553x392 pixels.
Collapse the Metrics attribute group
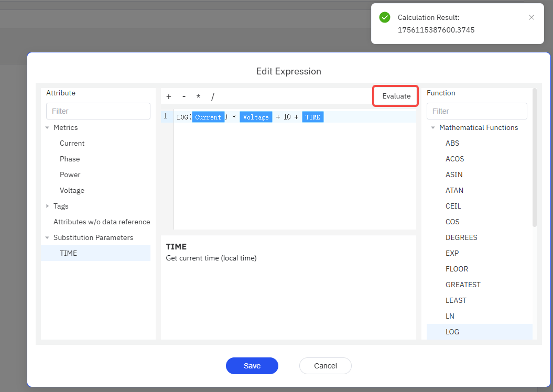pyautogui.click(x=48, y=127)
